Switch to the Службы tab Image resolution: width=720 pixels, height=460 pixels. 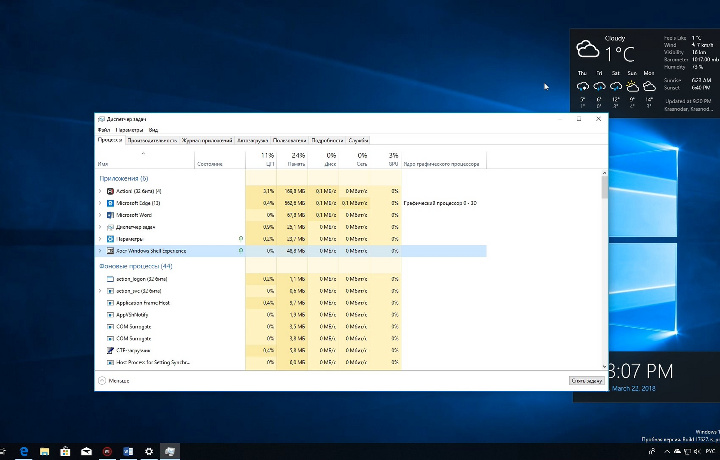358,140
